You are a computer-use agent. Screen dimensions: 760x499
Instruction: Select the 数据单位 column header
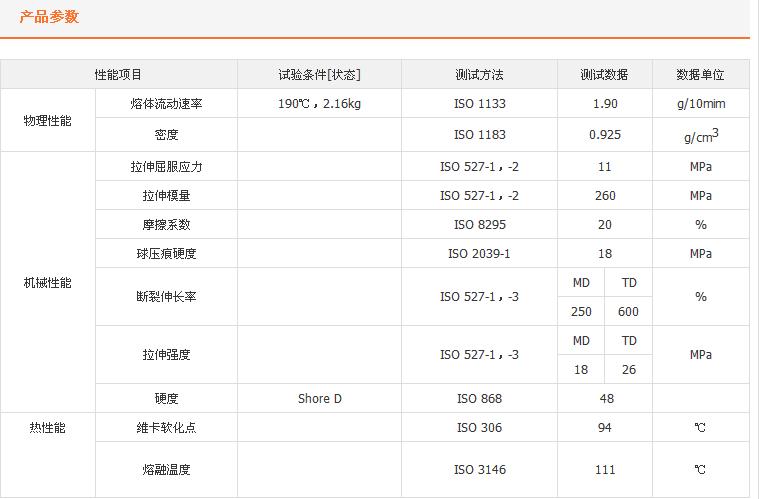[700, 75]
